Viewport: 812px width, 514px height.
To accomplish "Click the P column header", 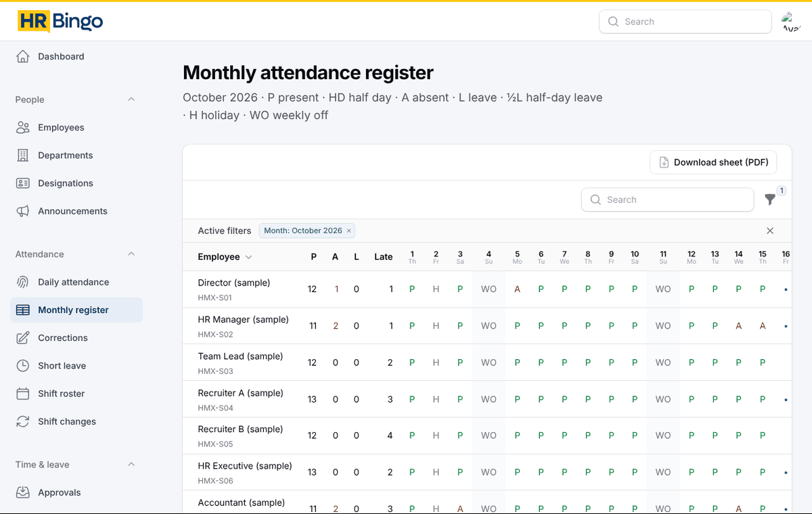I will (x=314, y=257).
